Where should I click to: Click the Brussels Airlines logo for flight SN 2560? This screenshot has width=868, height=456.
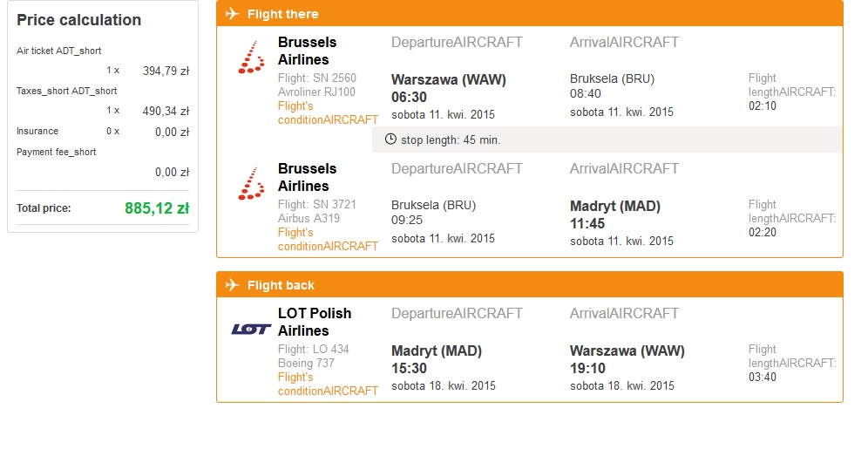251,57
